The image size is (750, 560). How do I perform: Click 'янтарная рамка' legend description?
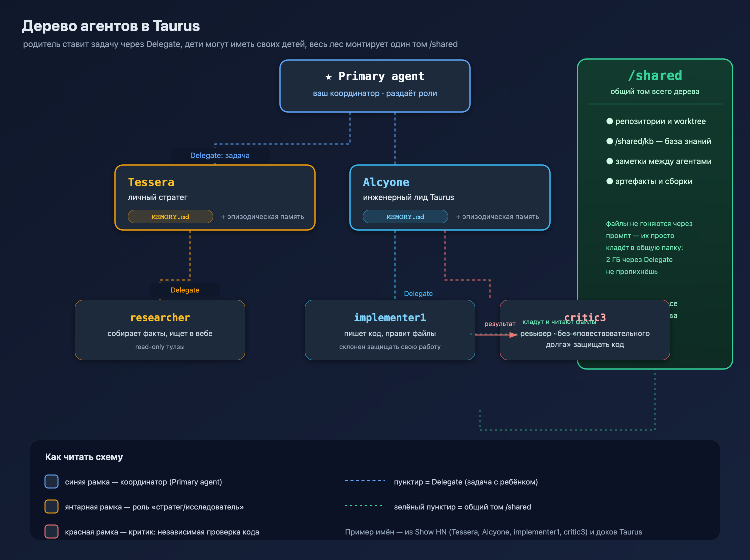coord(154,507)
